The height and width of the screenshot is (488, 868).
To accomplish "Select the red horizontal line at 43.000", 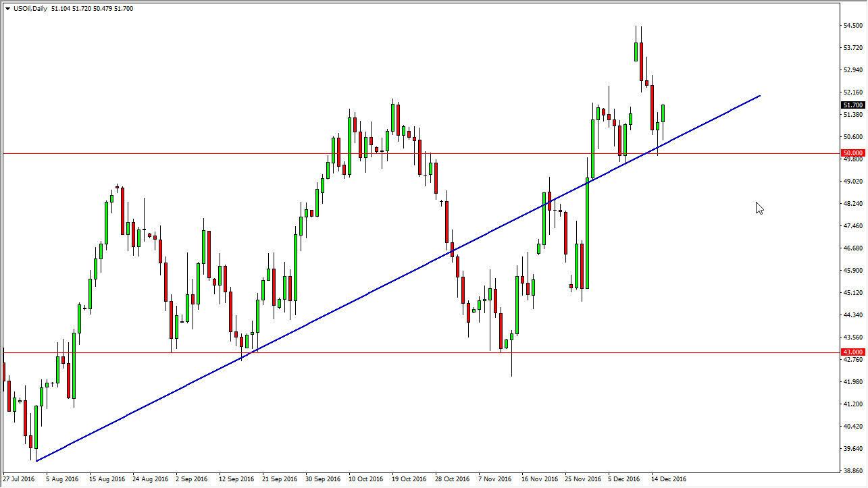I will [405, 352].
